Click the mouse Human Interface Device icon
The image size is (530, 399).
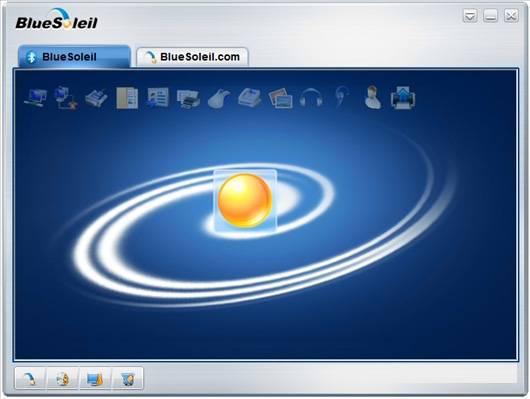pos(219,99)
